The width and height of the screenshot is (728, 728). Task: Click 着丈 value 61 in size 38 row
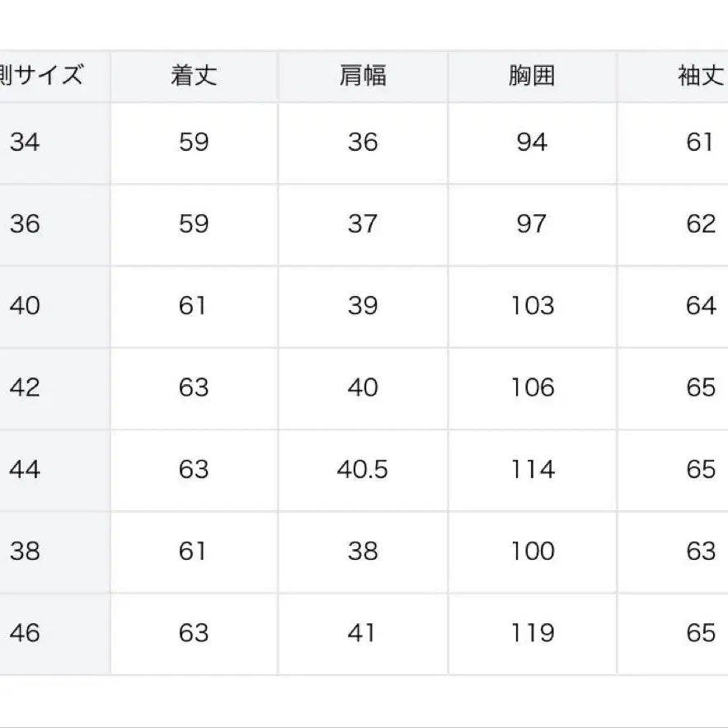194,552
